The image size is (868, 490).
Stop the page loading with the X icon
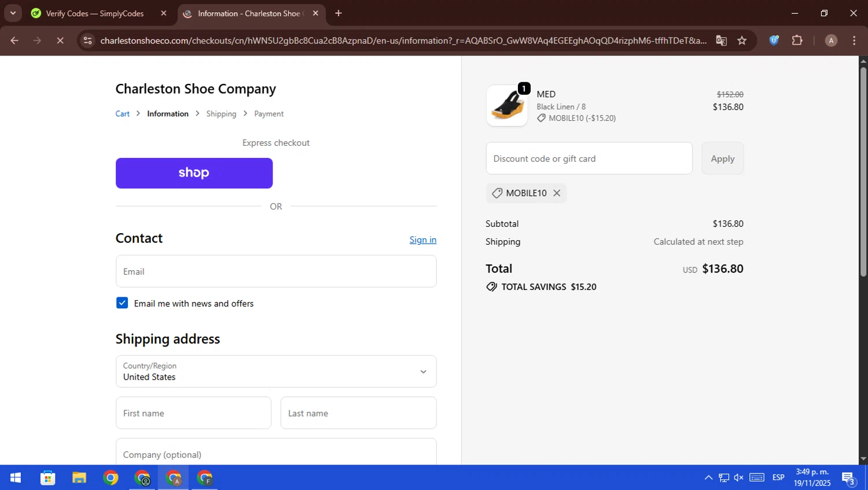click(x=60, y=40)
